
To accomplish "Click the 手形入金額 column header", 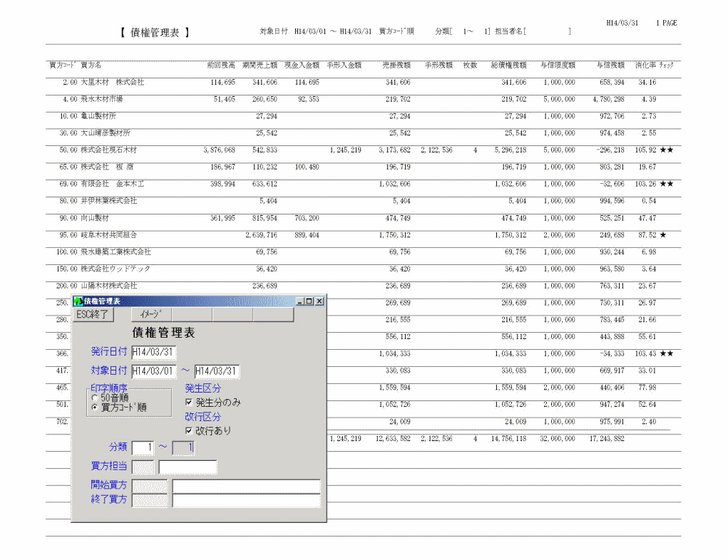I will [x=344, y=66].
